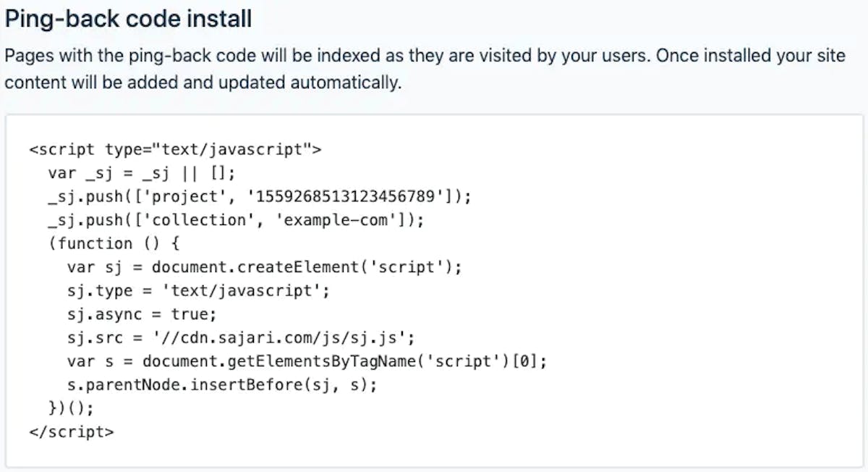This screenshot has width=868, height=472.
Task: Click the description paragraph about indexed pages
Action: coord(425,69)
